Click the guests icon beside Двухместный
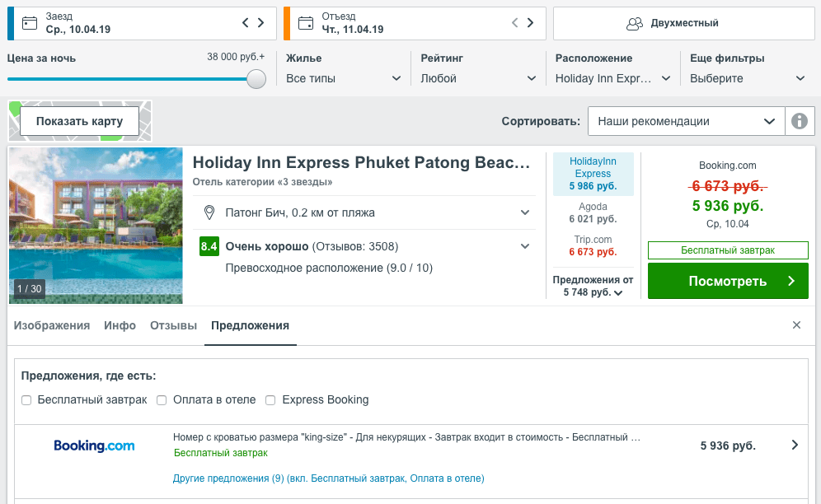The height and width of the screenshot is (504, 821). (634, 24)
